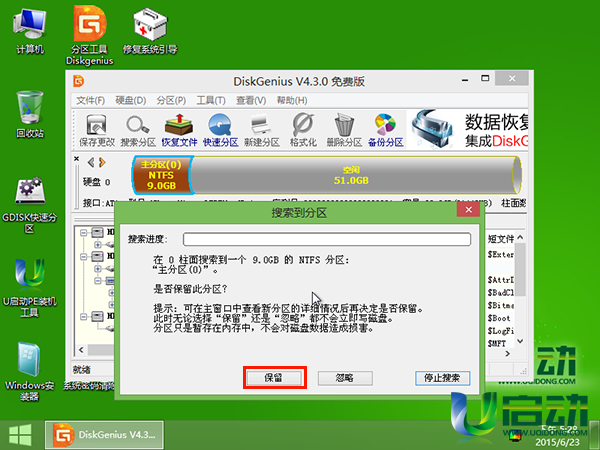The image size is (600, 450).
Task: Click the 搜索进度 progress bar
Action: 327,239
